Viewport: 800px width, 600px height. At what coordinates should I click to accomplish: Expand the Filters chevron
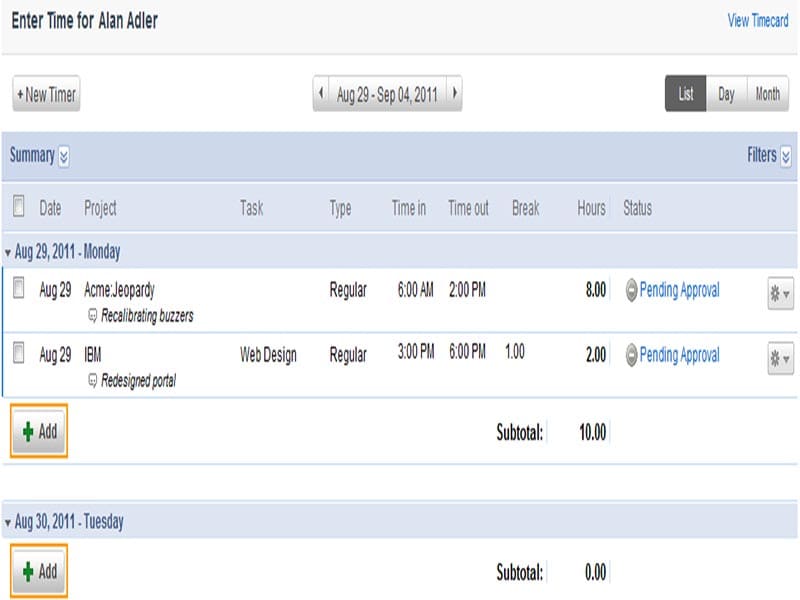tap(785, 156)
